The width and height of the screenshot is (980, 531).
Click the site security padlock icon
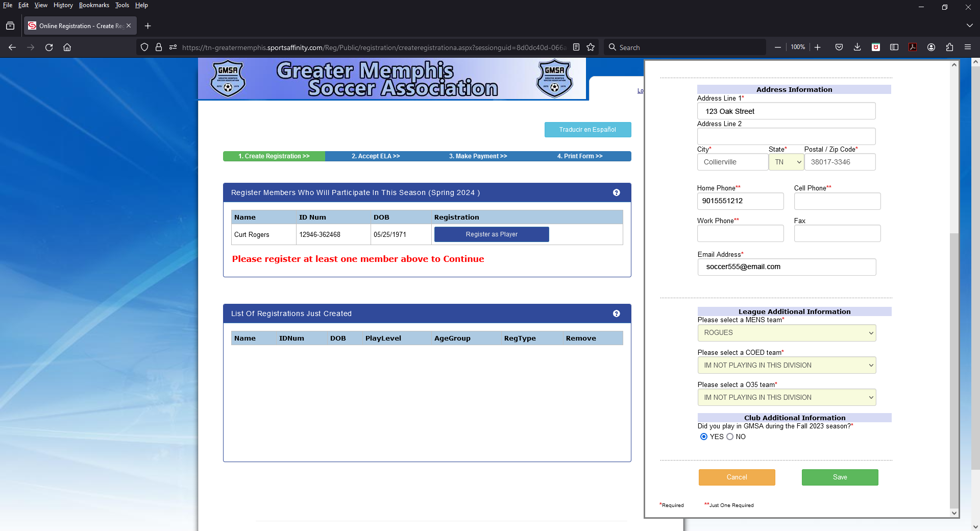(x=159, y=47)
